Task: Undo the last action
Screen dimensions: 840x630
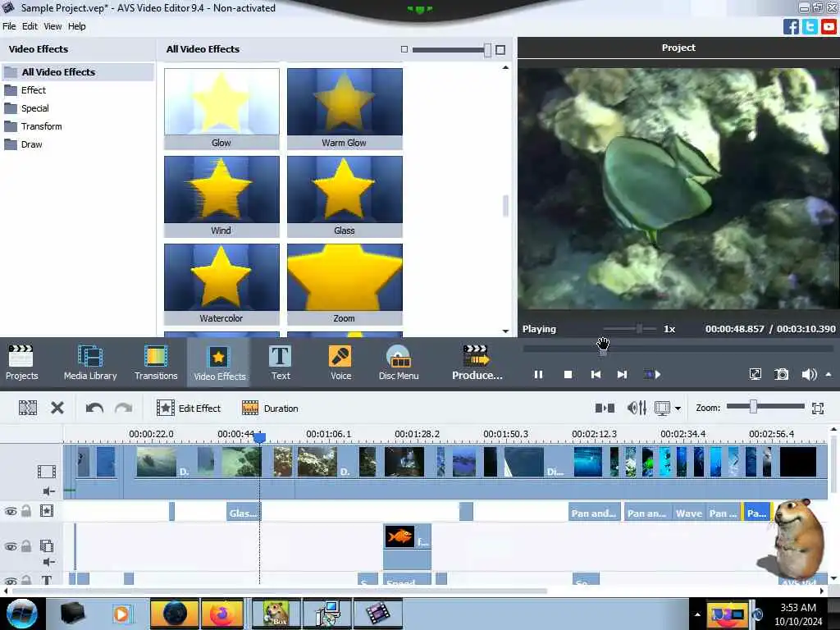Action: (x=94, y=409)
